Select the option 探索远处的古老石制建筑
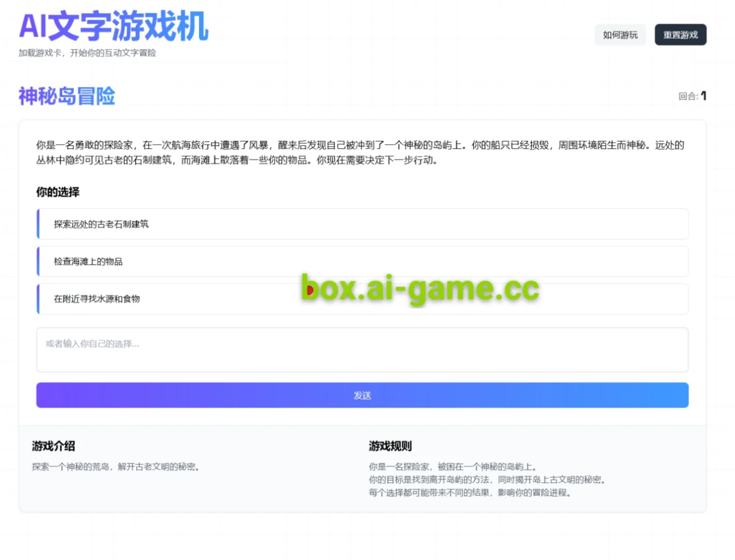This screenshot has width=735, height=560. (362, 224)
